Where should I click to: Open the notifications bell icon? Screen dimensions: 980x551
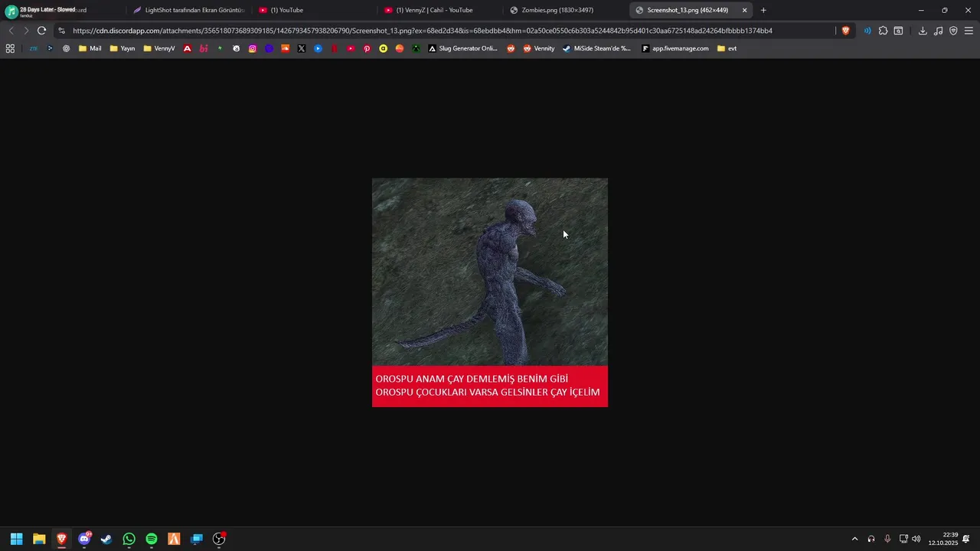pyautogui.click(x=966, y=539)
